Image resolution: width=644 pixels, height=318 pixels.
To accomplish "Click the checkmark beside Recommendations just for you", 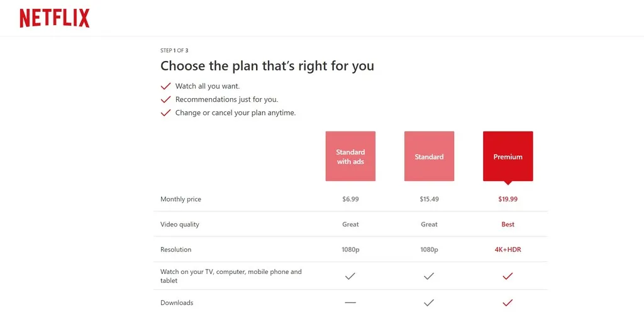I will (x=165, y=99).
